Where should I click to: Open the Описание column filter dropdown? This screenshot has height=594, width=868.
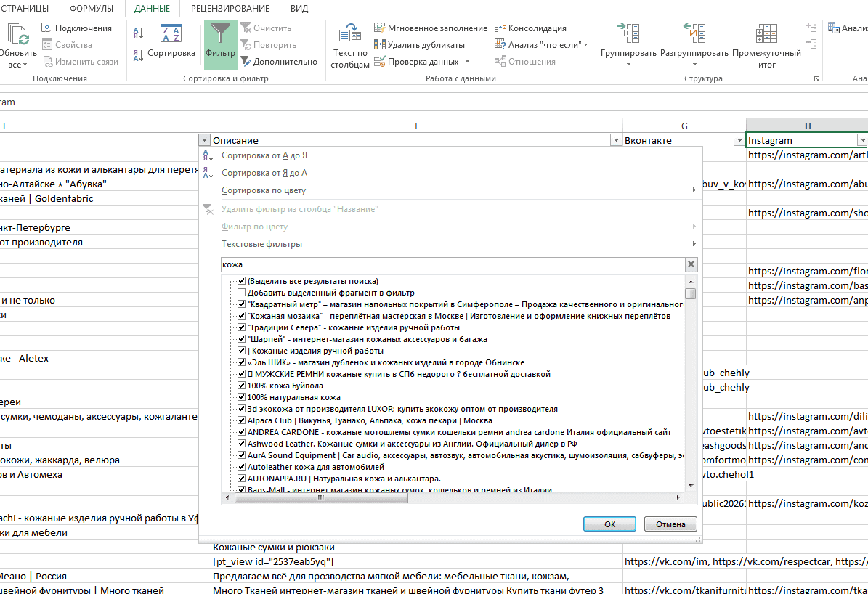(x=615, y=141)
